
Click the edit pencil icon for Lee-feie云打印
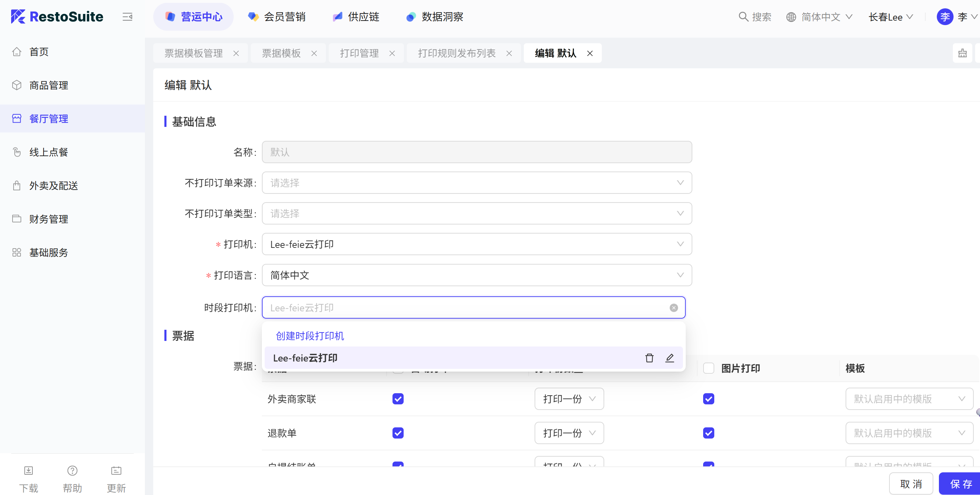[670, 358]
